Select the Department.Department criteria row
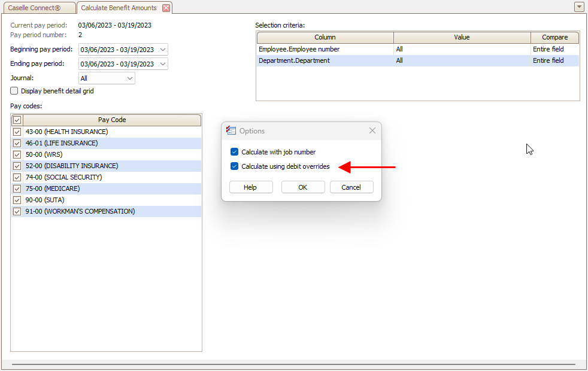The height and width of the screenshot is (371, 588). pos(418,60)
